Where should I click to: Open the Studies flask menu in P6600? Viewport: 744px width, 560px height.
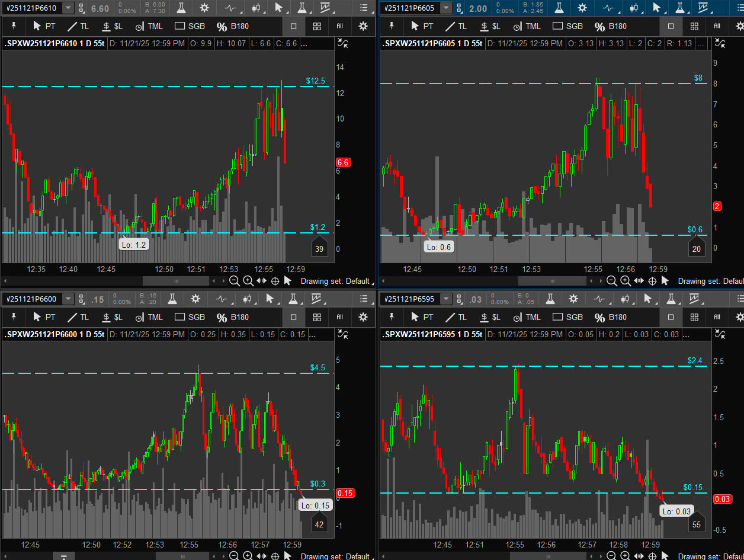172,299
